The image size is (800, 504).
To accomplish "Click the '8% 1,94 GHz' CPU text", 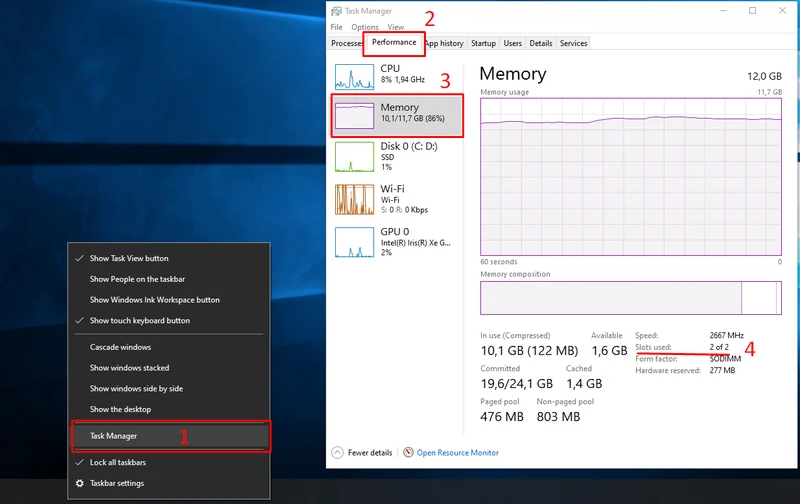I will [x=403, y=80].
